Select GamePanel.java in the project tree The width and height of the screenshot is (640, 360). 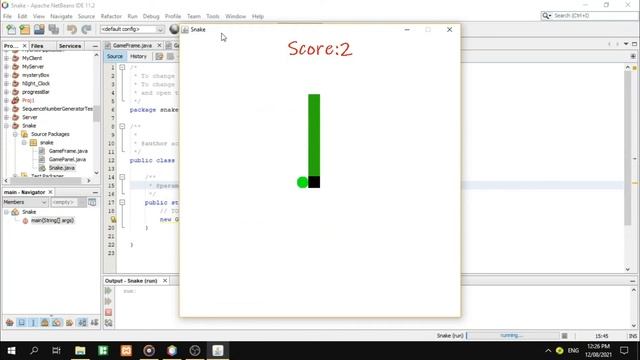[x=67, y=159]
